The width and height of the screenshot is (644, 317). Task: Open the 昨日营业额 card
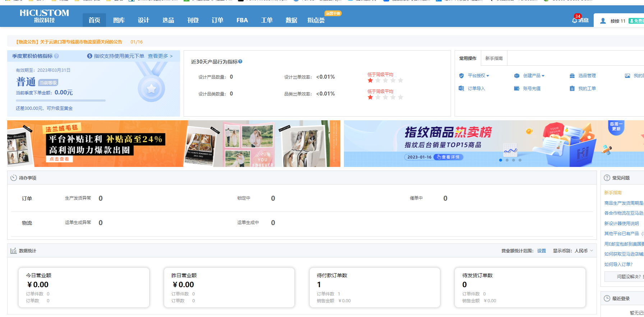(229, 288)
